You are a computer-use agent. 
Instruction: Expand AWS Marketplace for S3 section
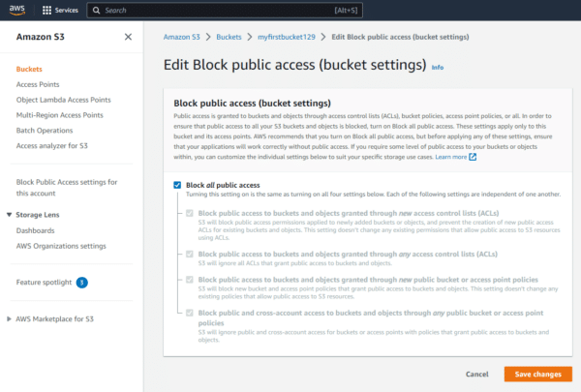click(10, 318)
